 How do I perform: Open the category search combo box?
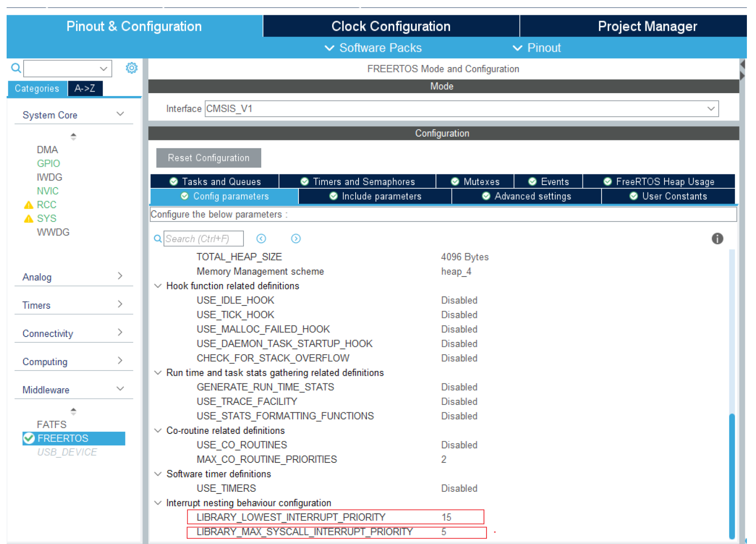pos(67,68)
